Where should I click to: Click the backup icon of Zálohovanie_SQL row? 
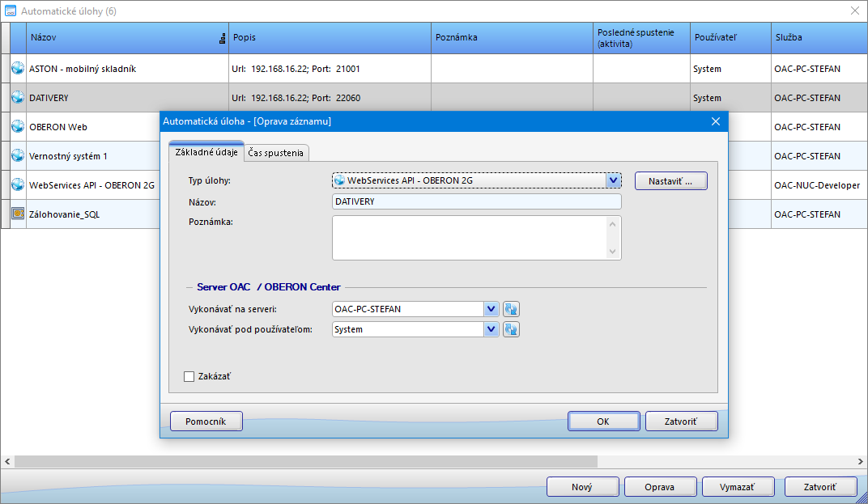(x=18, y=214)
